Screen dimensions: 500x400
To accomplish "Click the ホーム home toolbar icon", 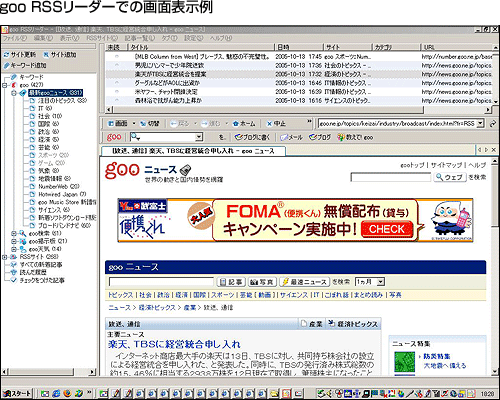I will [x=236, y=124].
